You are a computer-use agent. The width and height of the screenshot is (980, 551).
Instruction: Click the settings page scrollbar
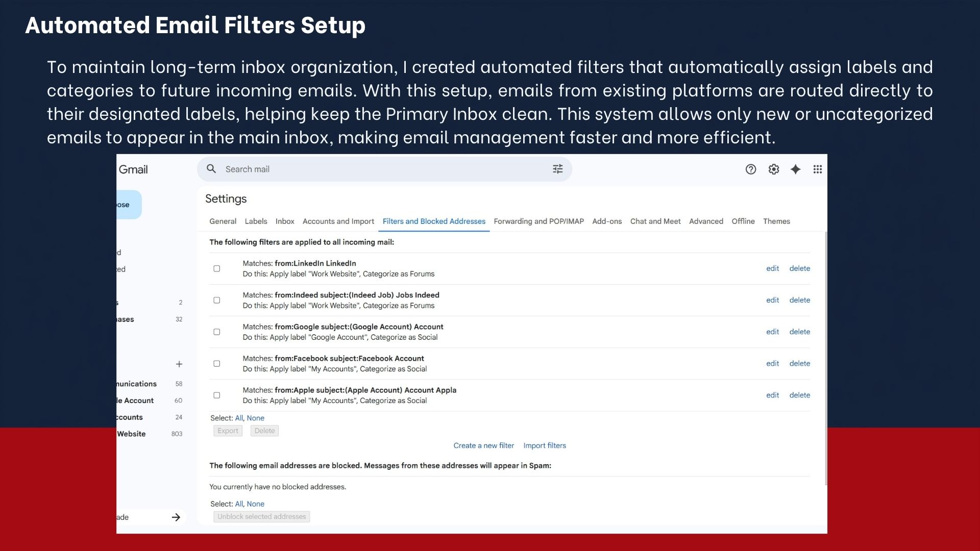pos(825,358)
